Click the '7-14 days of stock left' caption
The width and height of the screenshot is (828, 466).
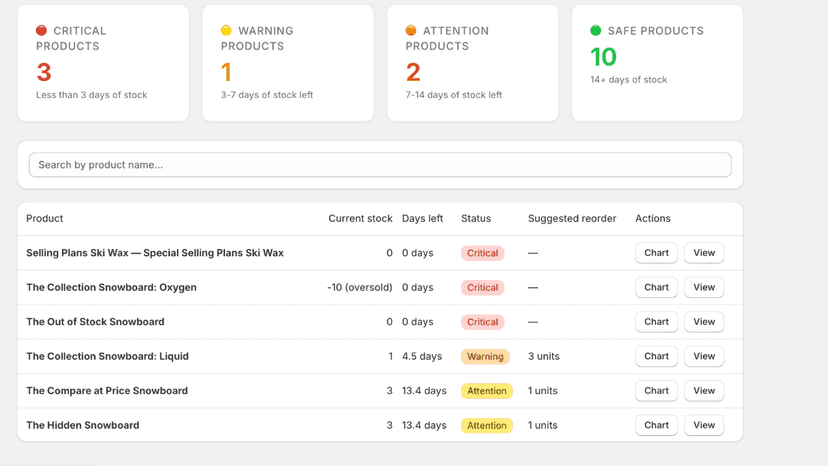454,95
